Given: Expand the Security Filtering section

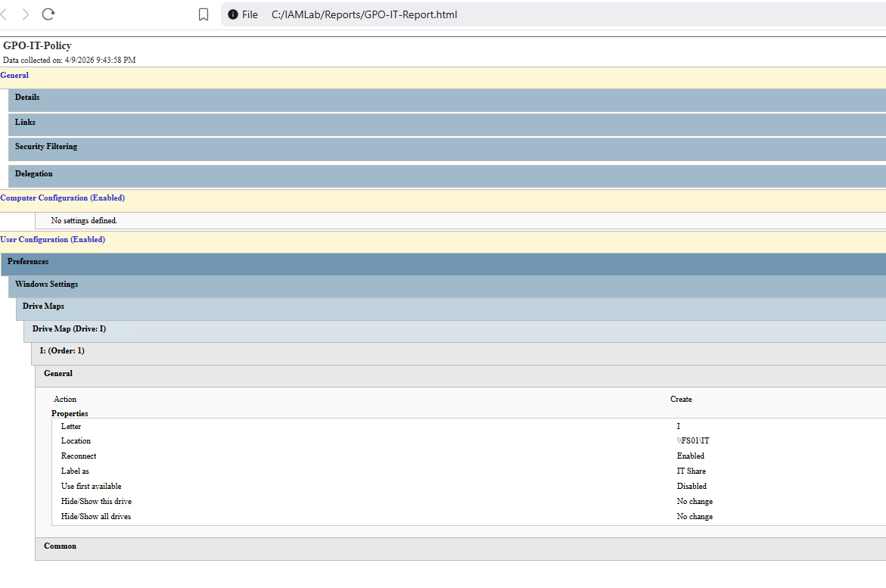Looking at the screenshot, I should coord(47,146).
